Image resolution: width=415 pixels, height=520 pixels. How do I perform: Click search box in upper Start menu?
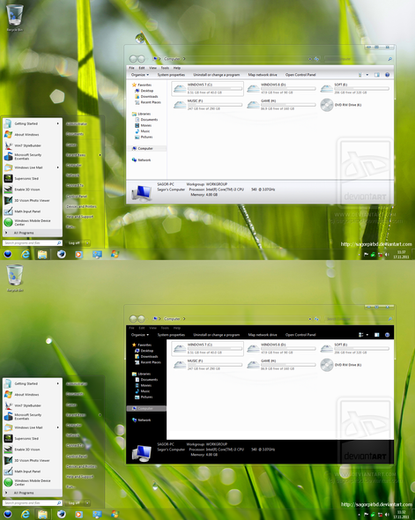point(32,243)
